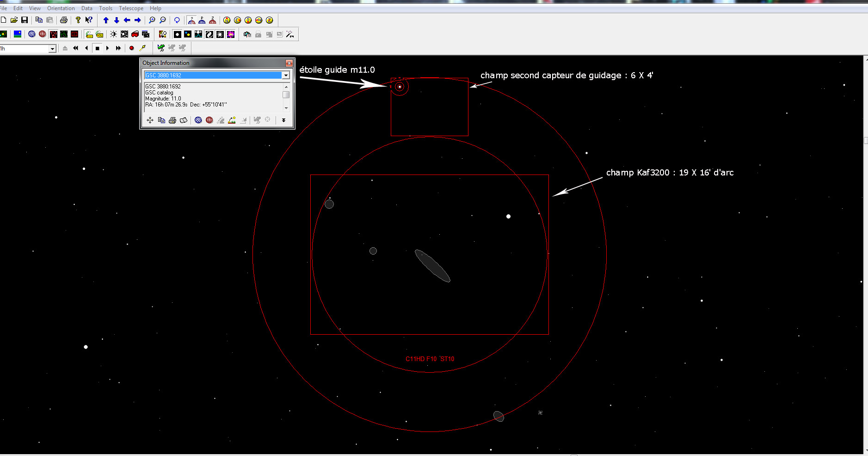Click the blue circular rotate arrow icon
This screenshot has height=456, width=868.
click(177, 20)
